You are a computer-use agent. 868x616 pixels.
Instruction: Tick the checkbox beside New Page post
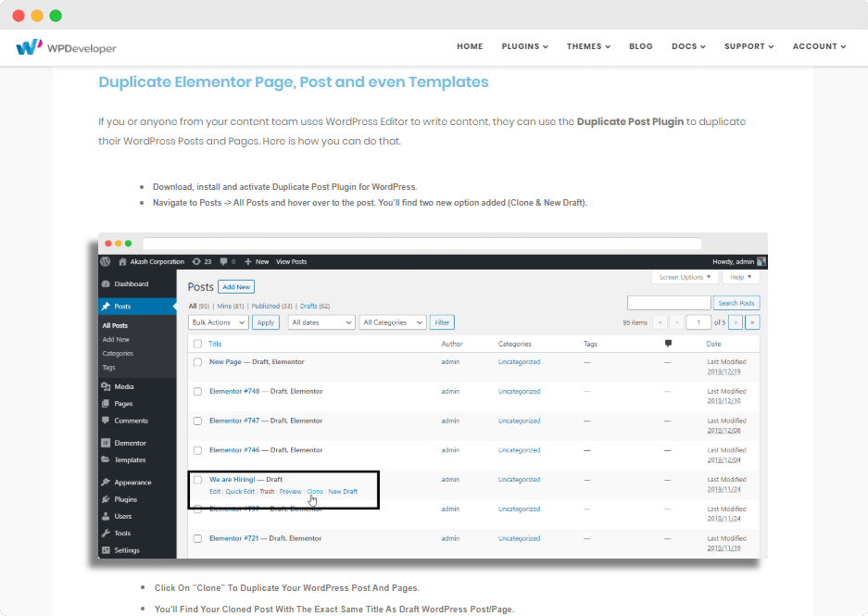[197, 362]
